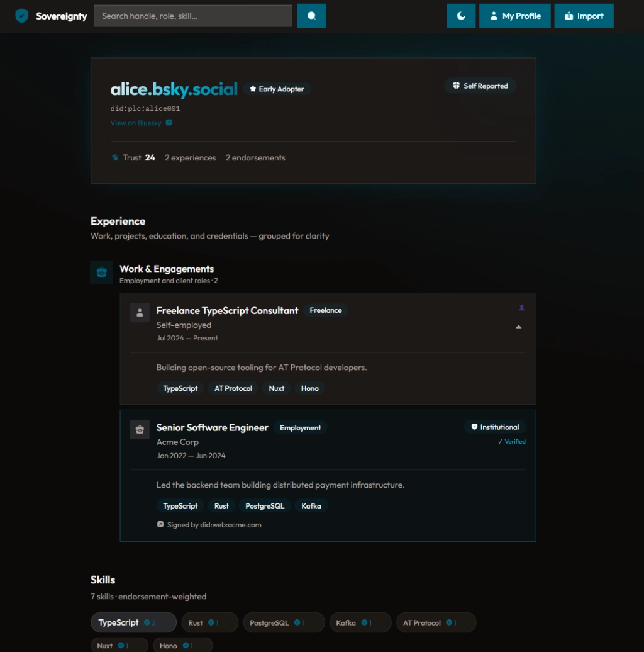The width and height of the screenshot is (644, 652).
Task: Click the Trust score icon
Action: coord(115,157)
